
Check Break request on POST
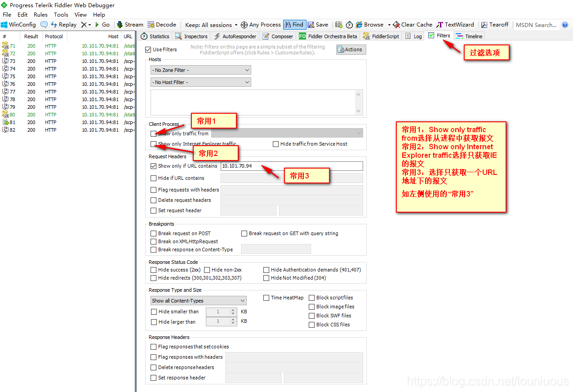coord(154,233)
